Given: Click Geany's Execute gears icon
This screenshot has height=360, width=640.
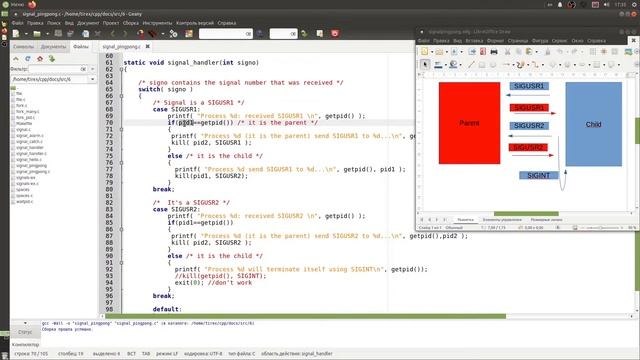Looking at the screenshot, I should 173,33.
